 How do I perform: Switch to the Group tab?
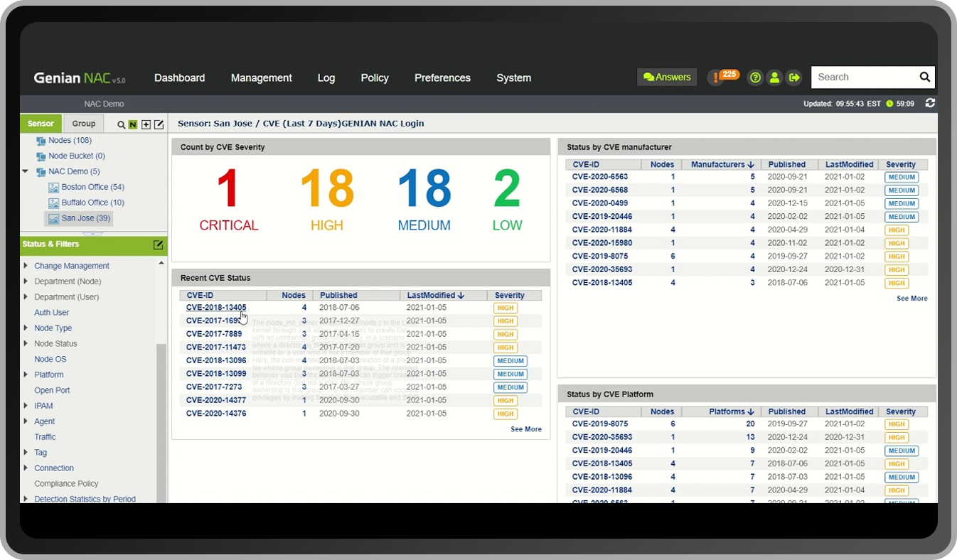pyautogui.click(x=84, y=124)
